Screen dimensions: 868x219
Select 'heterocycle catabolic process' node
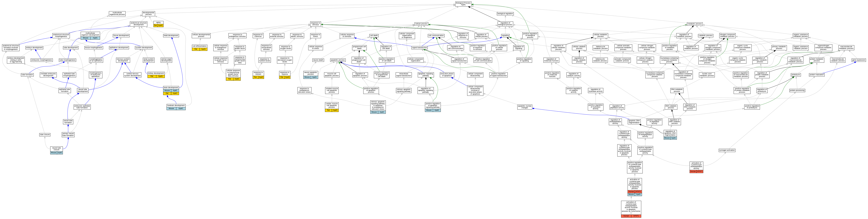click(600, 60)
